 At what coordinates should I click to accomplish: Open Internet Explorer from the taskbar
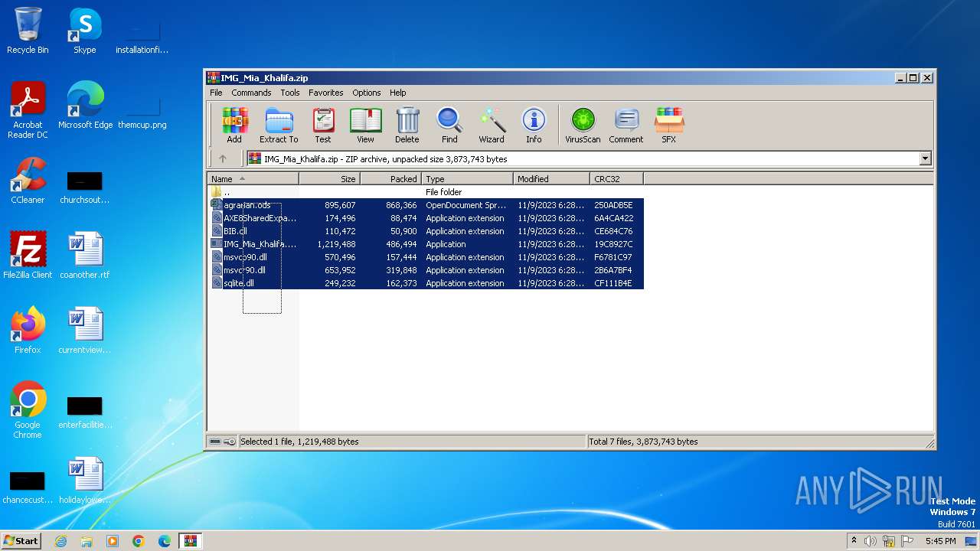[x=60, y=541]
